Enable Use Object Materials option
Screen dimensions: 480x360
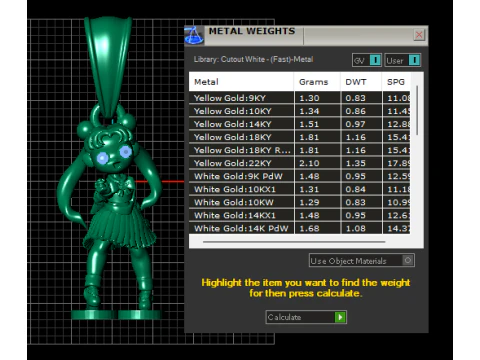coord(362,260)
